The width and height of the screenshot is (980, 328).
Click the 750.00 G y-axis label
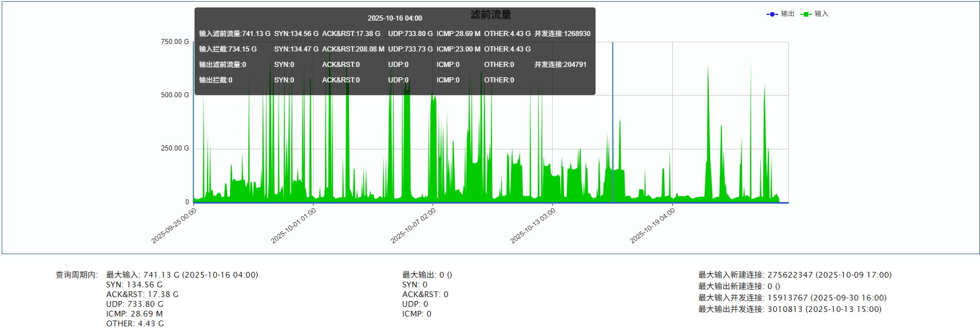pos(174,42)
